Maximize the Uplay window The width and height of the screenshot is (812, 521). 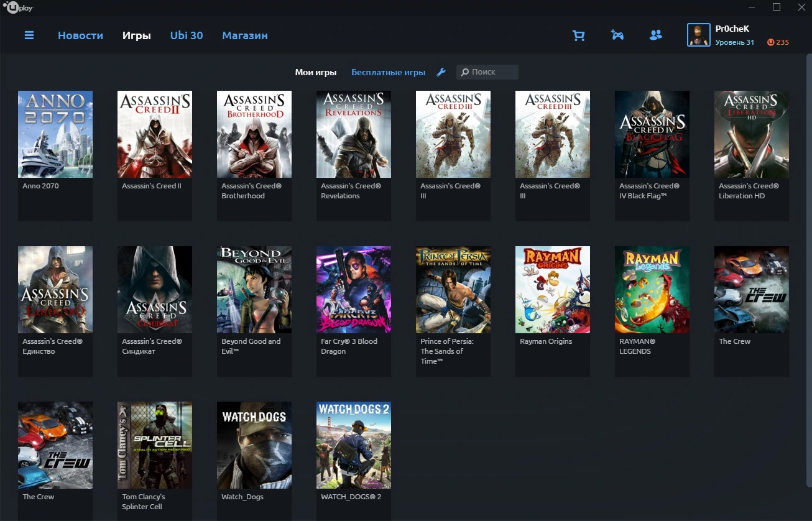coord(777,7)
